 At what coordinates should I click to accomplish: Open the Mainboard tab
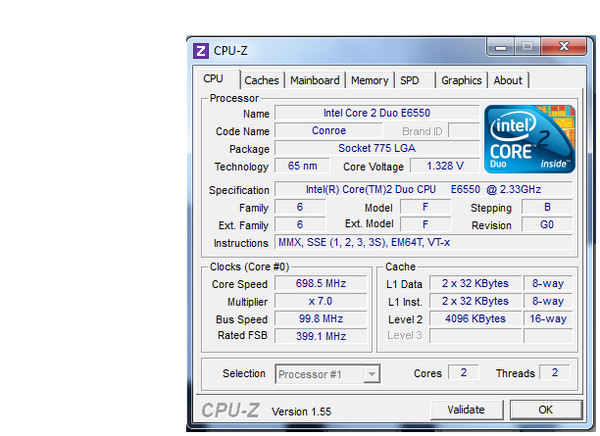[315, 80]
